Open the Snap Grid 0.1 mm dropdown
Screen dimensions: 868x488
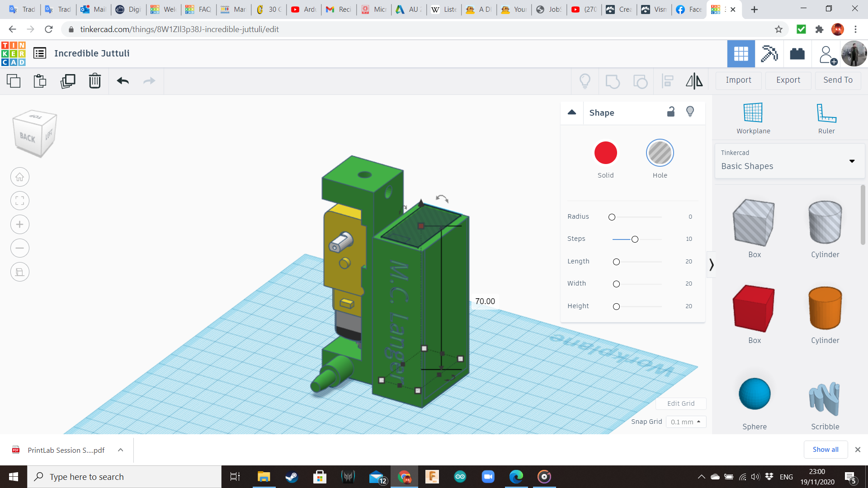pyautogui.click(x=686, y=422)
